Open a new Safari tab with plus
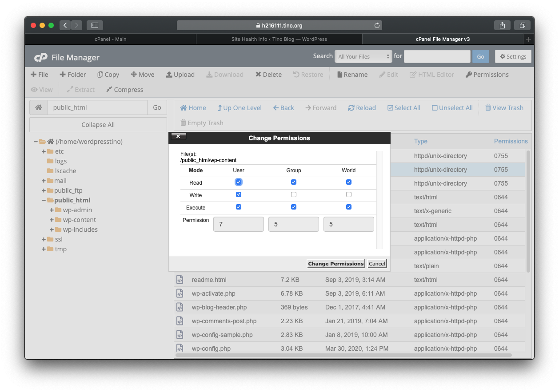 [528, 39]
